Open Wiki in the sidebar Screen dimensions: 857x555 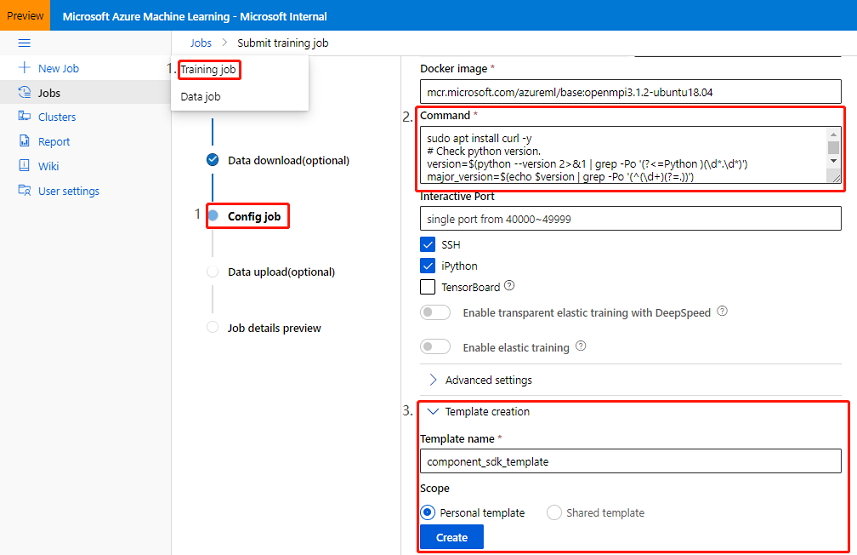[x=48, y=166]
